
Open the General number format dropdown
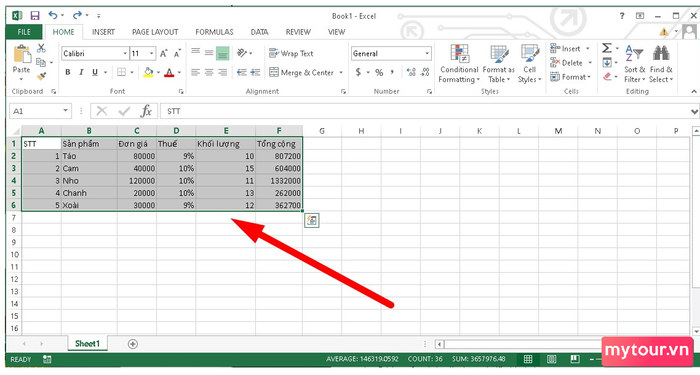427,54
